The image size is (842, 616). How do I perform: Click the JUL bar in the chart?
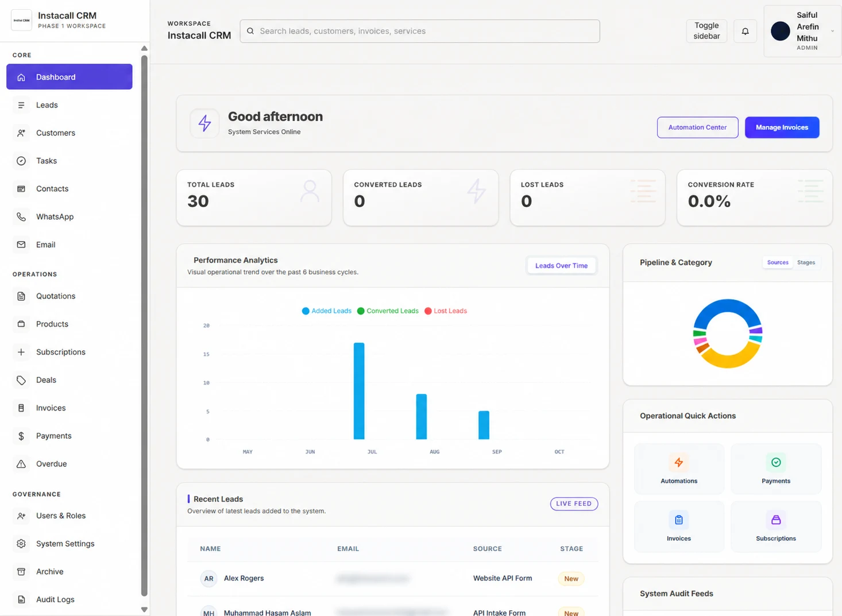(x=359, y=391)
